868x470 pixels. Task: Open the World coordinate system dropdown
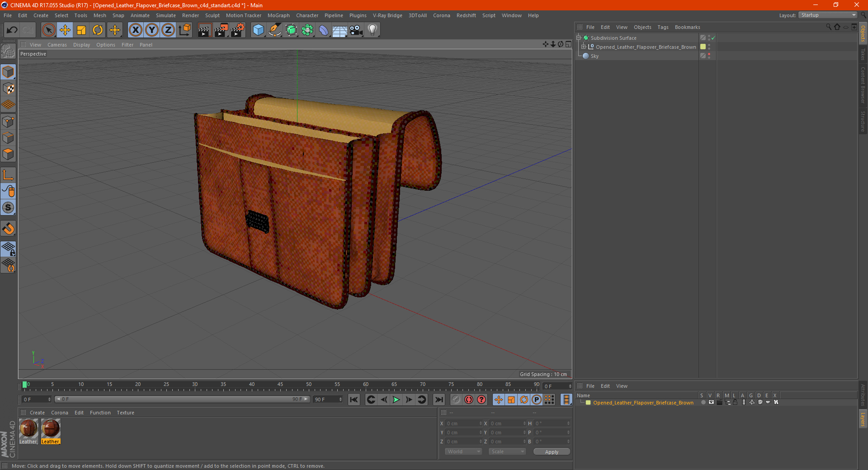pyautogui.click(x=463, y=451)
